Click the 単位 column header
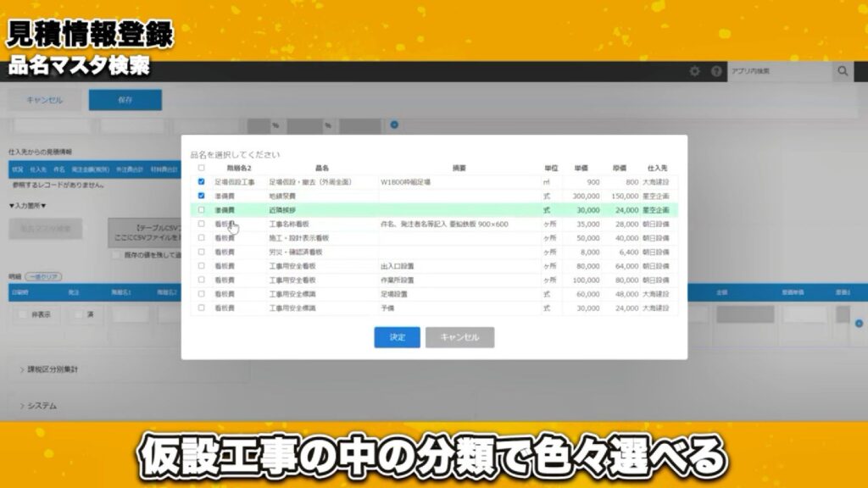Viewport: 868px width, 488px height. 551,169
